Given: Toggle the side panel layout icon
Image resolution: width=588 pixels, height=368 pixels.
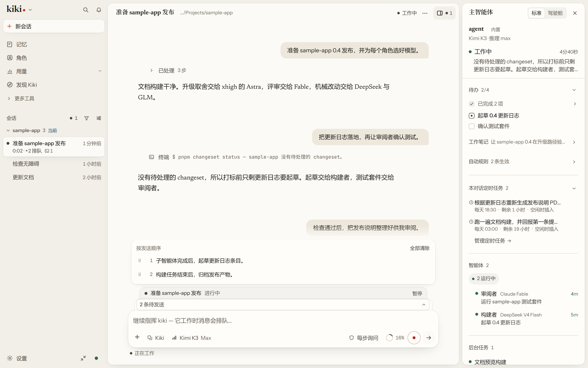Looking at the screenshot, I should tap(444, 13).
